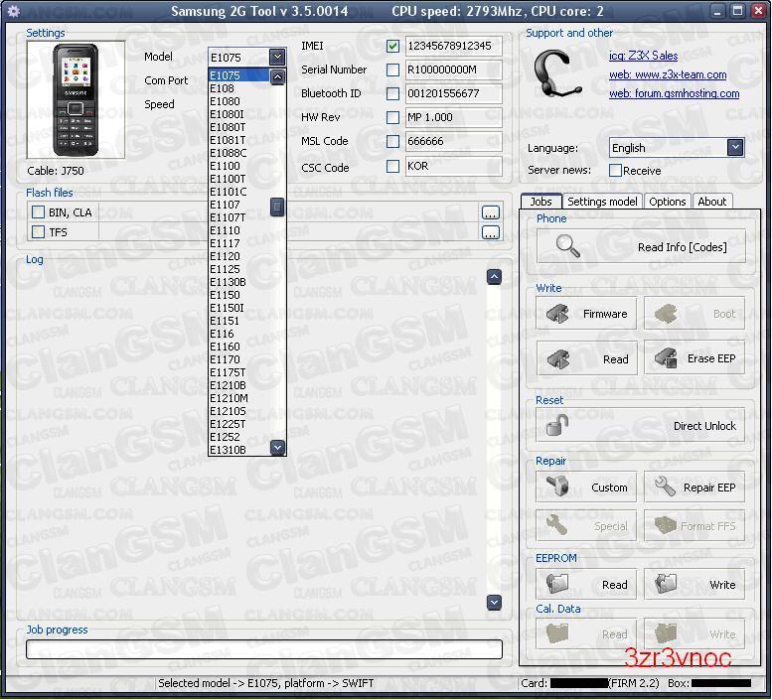
Task: Click the Erase EEP chip icon
Action: tap(666, 358)
